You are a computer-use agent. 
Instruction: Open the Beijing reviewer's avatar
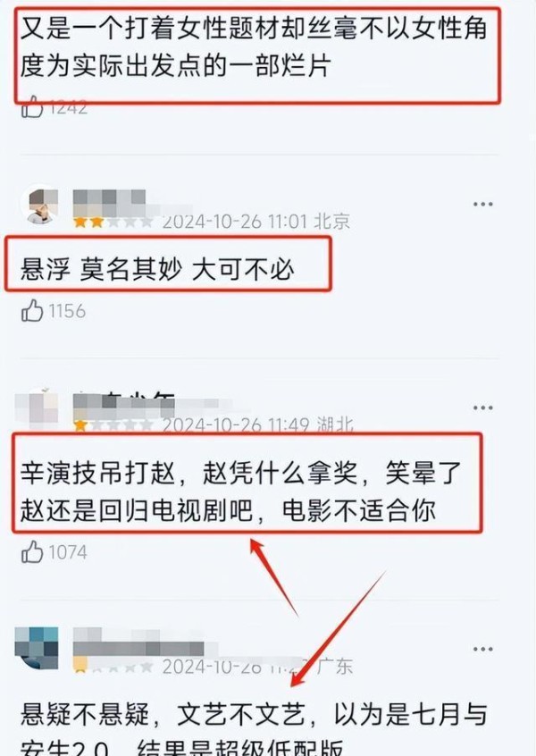40,205
